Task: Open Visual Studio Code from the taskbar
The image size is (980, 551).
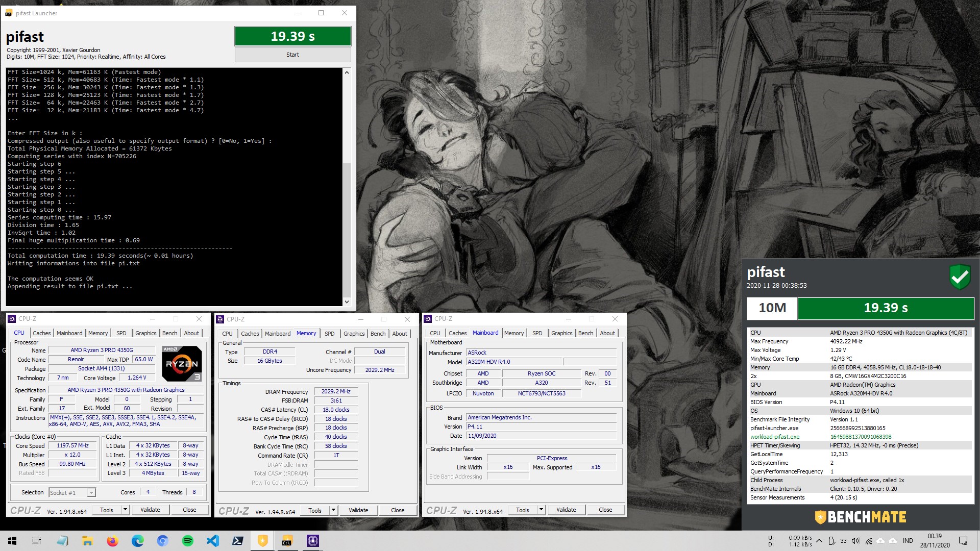Action: point(212,541)
